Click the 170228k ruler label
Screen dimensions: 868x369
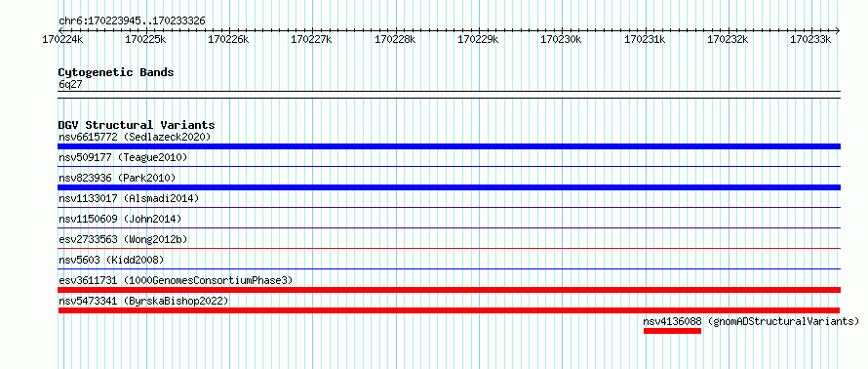click(x=395, y=39)
